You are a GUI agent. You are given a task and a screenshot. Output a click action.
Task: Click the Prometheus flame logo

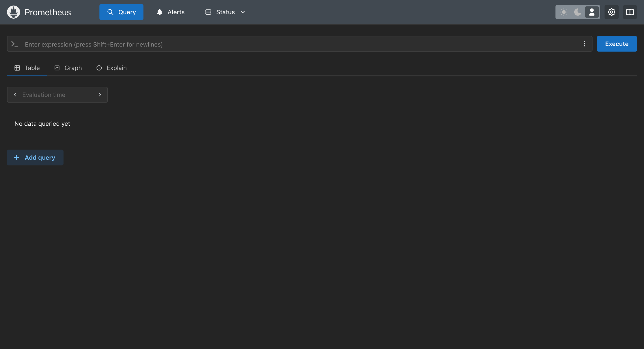tap(14, 12)
